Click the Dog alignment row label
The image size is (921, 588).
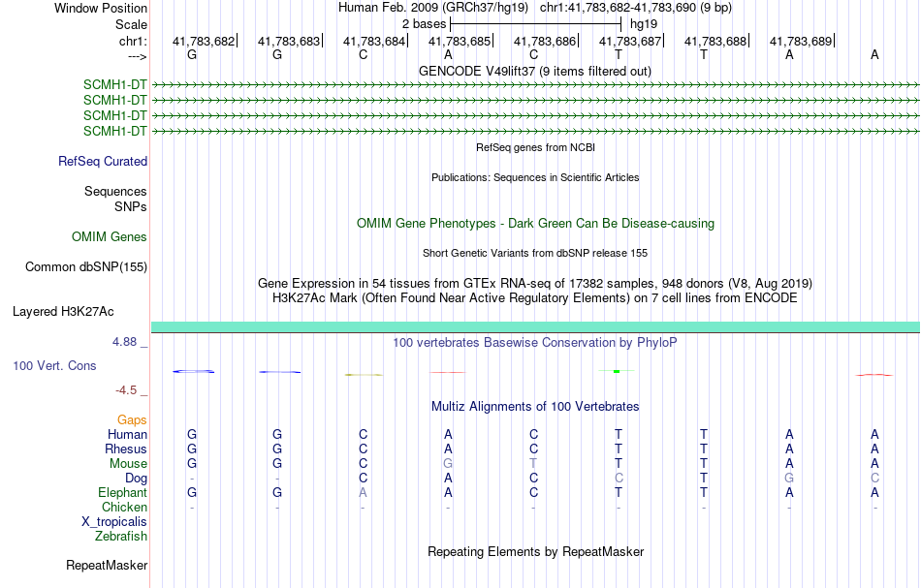(x=137, y=479)
